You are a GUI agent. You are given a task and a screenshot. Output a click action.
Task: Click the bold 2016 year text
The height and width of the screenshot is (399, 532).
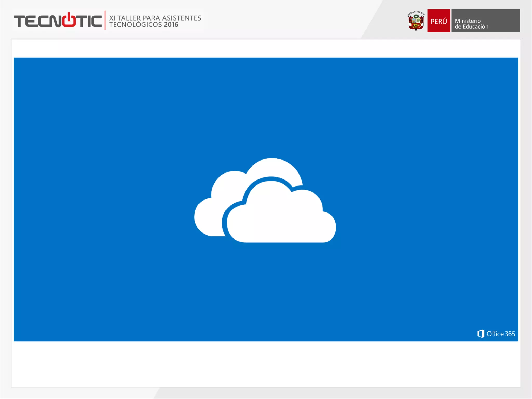[171, 25]
